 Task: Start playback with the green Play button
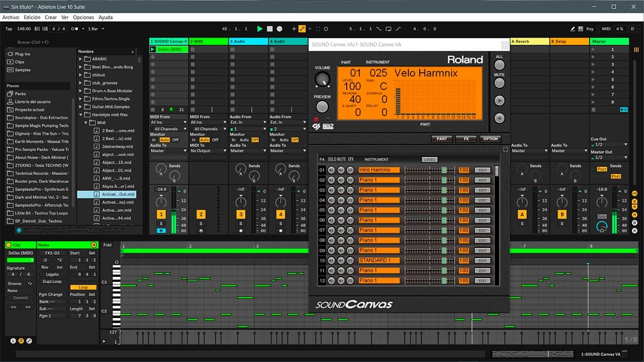tap(260, 28)
